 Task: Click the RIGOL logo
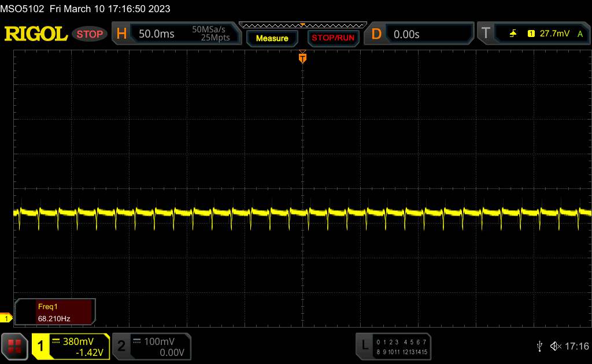(x=36, y=34)
